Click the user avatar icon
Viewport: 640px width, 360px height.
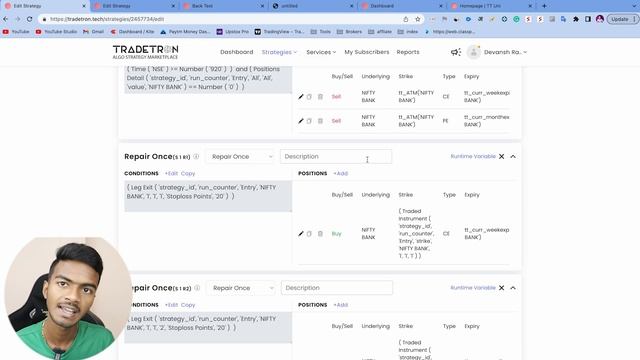[473, 52]
